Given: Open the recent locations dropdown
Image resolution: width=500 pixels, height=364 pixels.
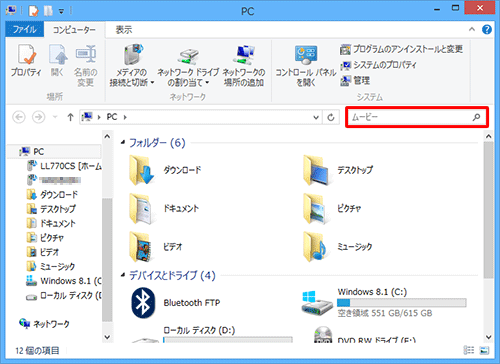Looking at the screenshot, I should (x=55, y=117).
